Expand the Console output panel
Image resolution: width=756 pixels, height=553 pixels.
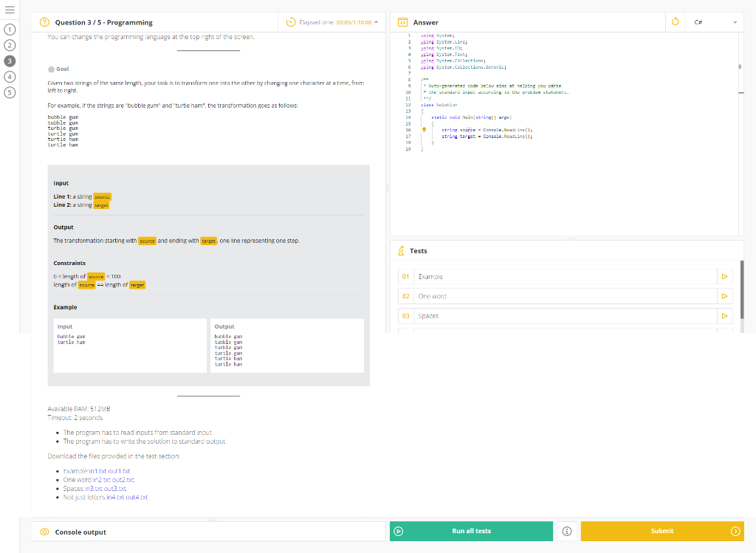pos(207,532)
